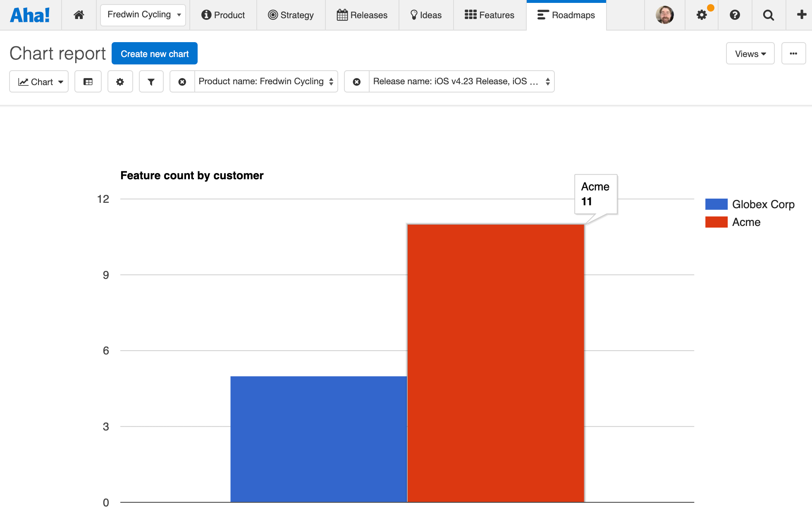The height and width of the screenshot is (513, 812).
Task: Expand the Fredwin Cycling product dropdown
Action: point(143,15)
